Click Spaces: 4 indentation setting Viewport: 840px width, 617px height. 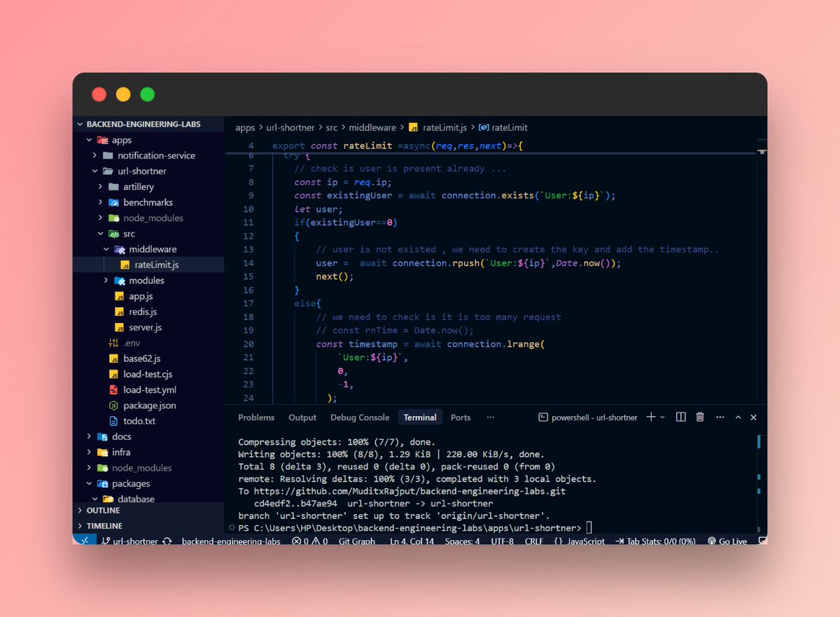pos(463,541)
